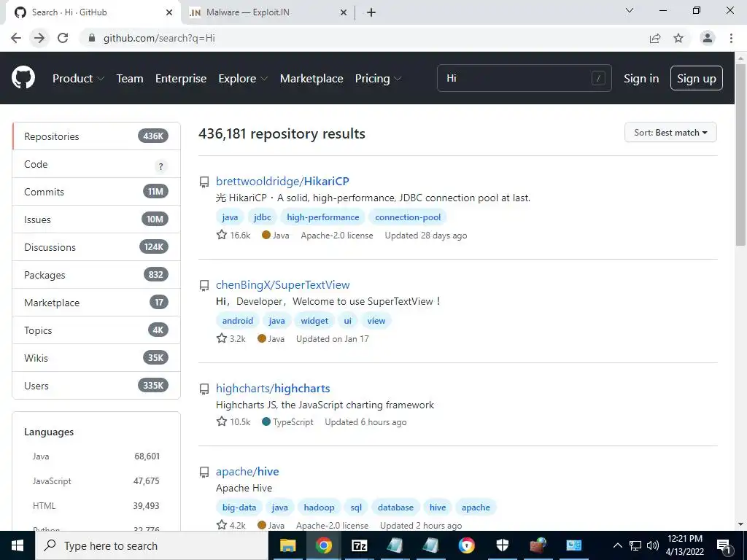
Task: Click the star icon for SuperTextView
Action: 222,338
